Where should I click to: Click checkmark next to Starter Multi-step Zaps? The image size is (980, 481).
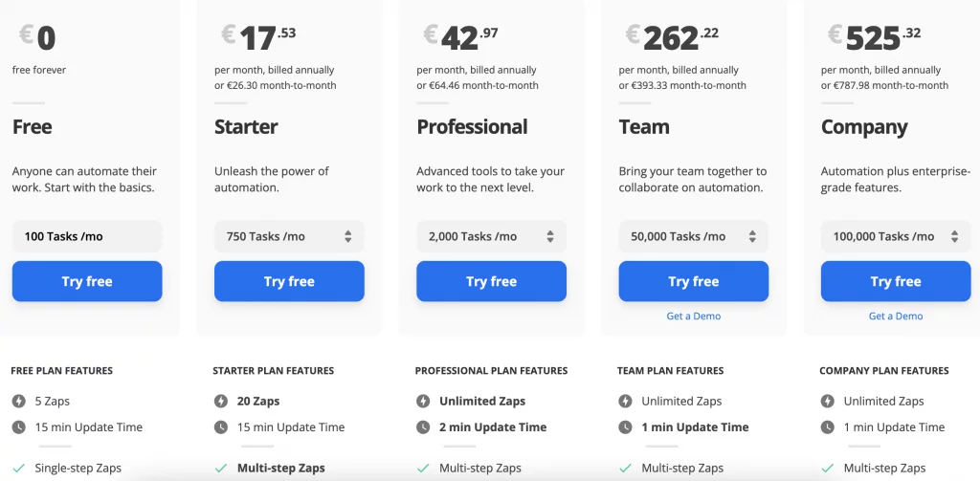(221, 469)
